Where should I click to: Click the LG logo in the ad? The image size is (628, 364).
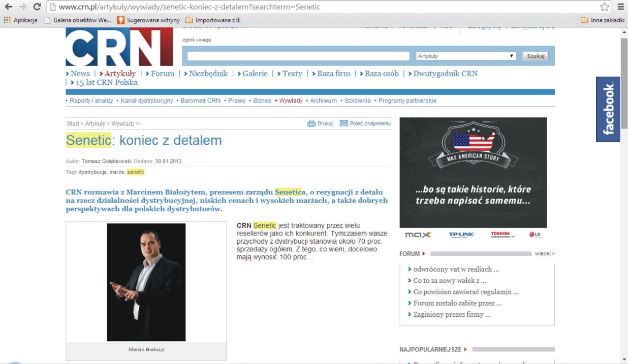pos(535,235)
